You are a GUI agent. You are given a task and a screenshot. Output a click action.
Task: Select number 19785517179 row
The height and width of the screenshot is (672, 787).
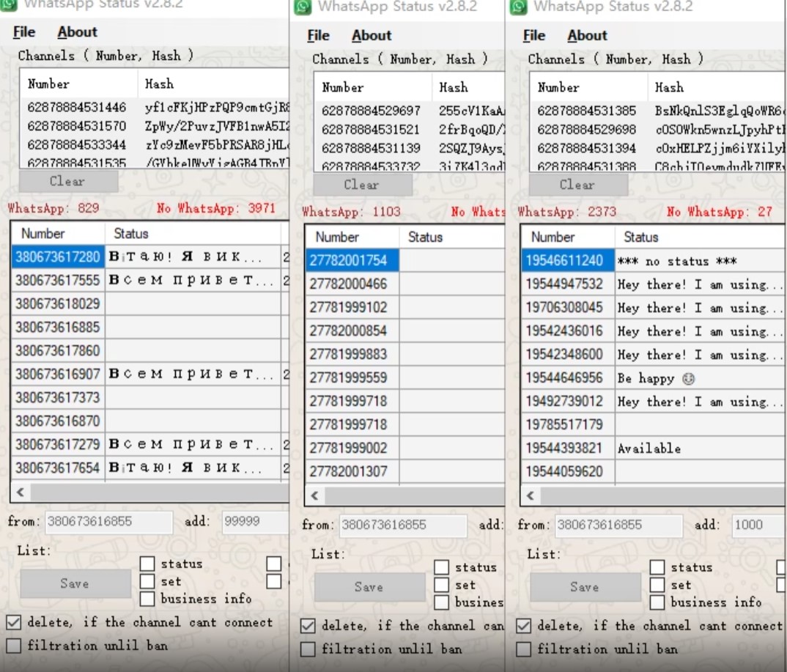653,424
